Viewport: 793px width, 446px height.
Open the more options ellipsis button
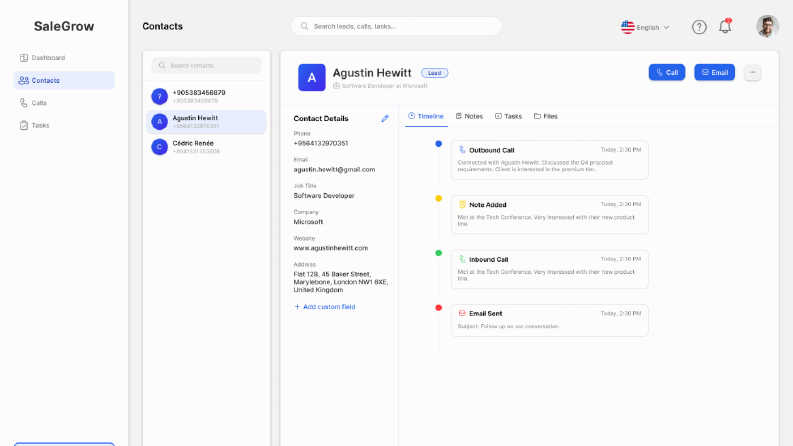click(x=752, y=72)
